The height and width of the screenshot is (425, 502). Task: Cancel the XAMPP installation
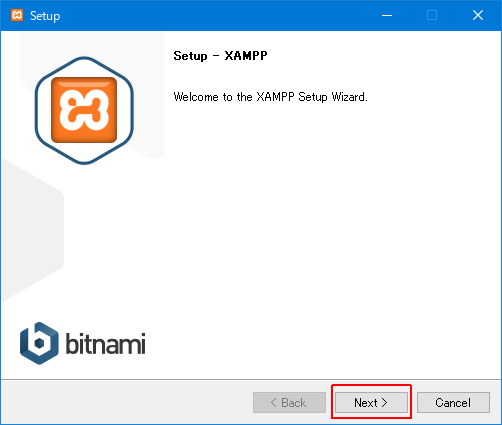point(453,403)
